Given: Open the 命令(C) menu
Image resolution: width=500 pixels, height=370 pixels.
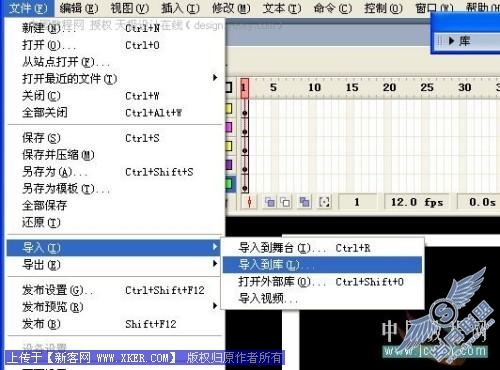Looking at the screenshot, I should pos(333,8).
